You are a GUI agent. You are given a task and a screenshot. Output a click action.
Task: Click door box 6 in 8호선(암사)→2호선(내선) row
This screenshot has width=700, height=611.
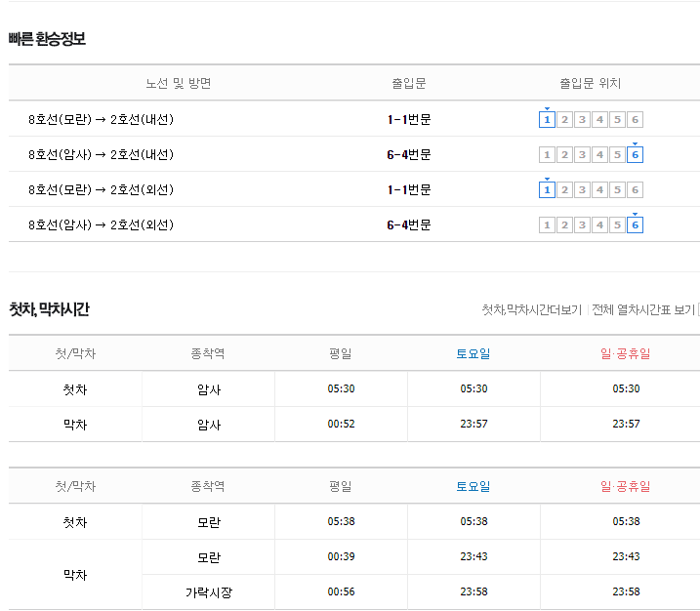pyautogui.click(x=635, y=155)
